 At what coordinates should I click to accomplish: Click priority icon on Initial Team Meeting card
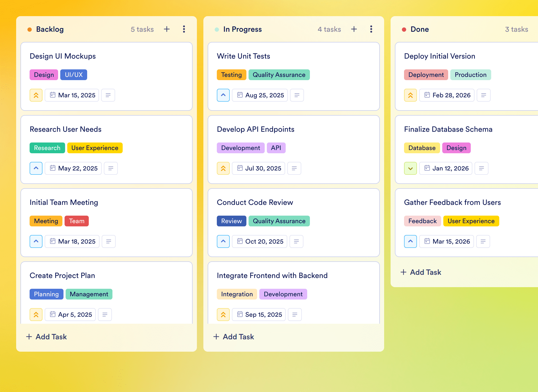click(36, 241)
